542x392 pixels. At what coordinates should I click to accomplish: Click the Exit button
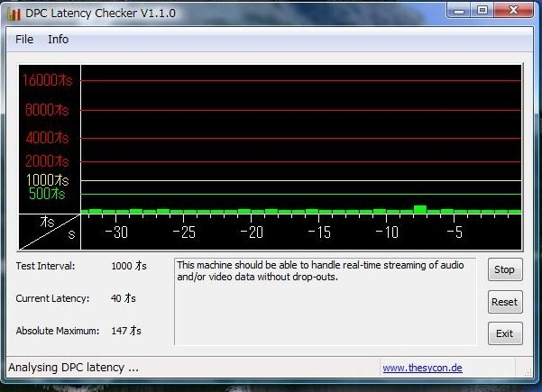click(505, 333)
